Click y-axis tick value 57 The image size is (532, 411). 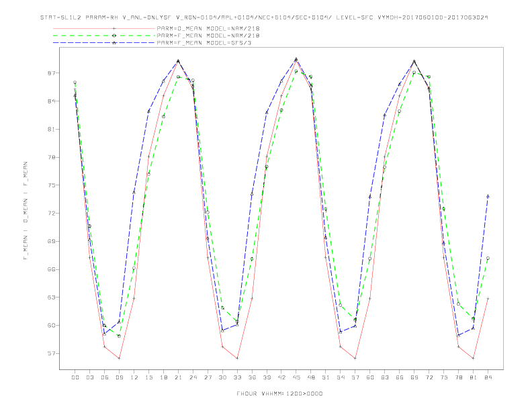[51, 353]
